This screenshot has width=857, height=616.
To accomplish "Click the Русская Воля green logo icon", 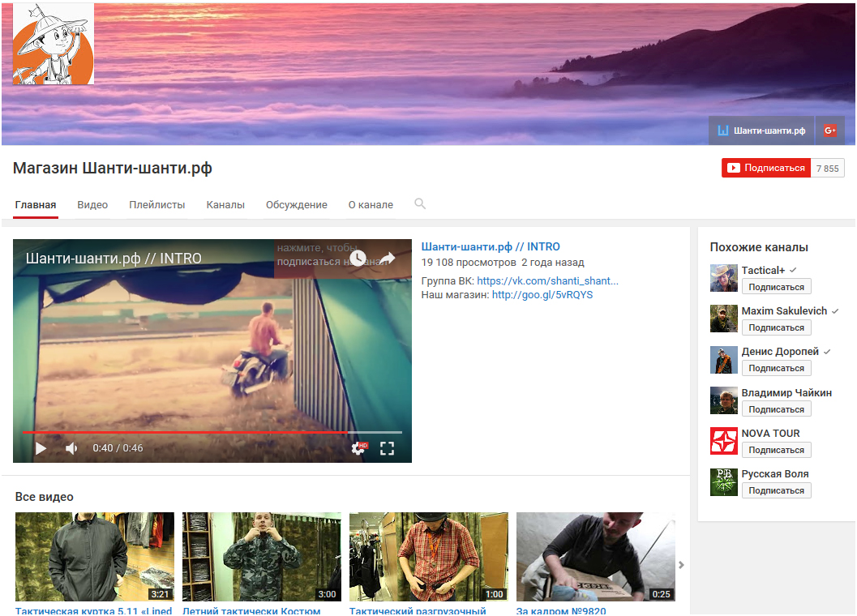I will (x=724, y=482).
